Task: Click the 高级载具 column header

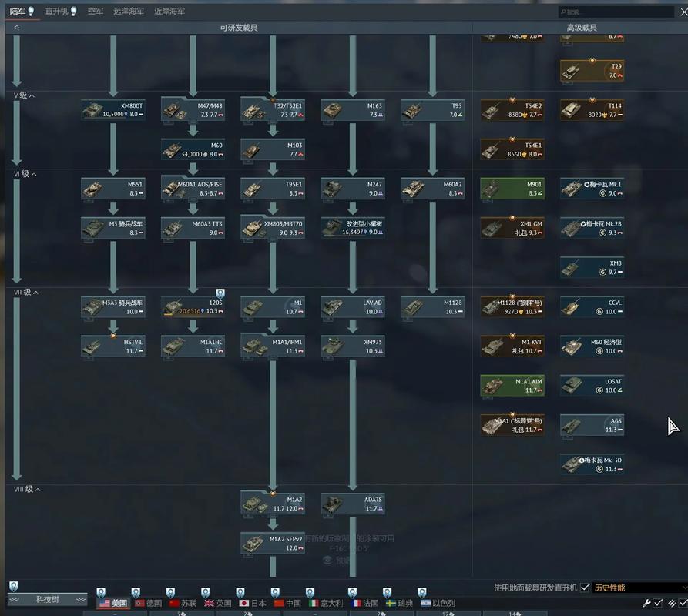Action: [x=582, y=28]
